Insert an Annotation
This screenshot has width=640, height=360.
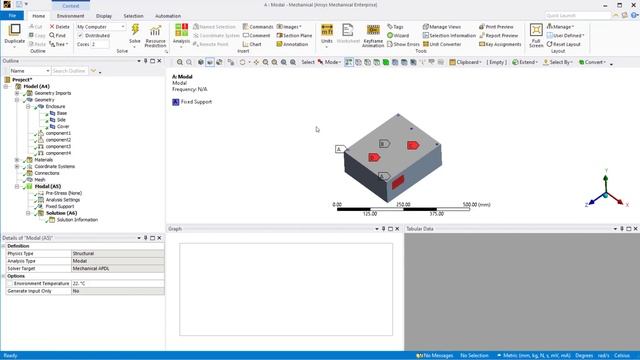tap(292, 44)
